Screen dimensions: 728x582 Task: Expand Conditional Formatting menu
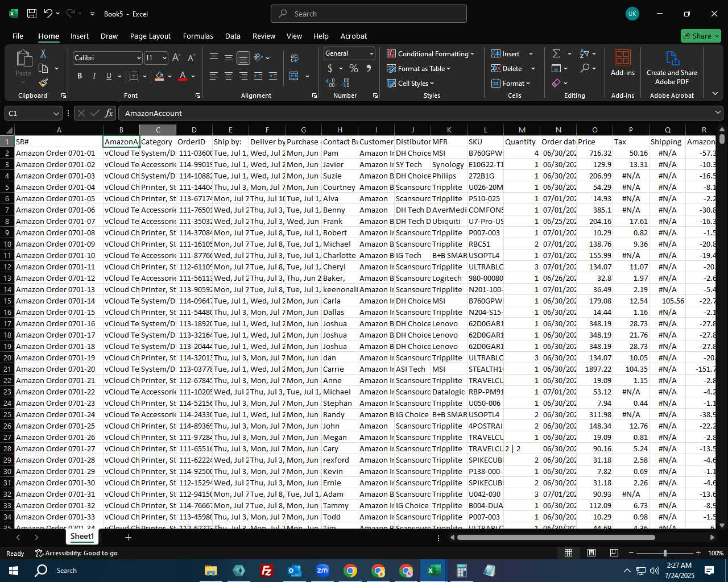click(430, 53)
